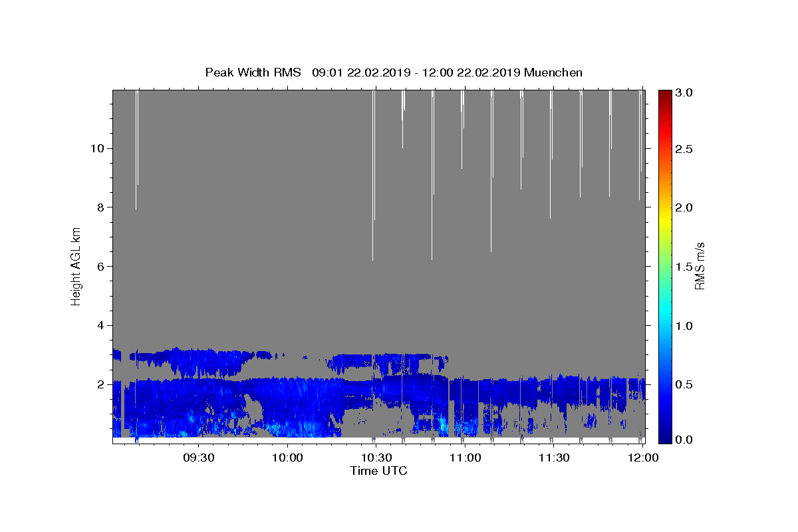Click the 'RMS m/s' colorbar label
The image size is (798, 532).
click(x=700, y=266)
